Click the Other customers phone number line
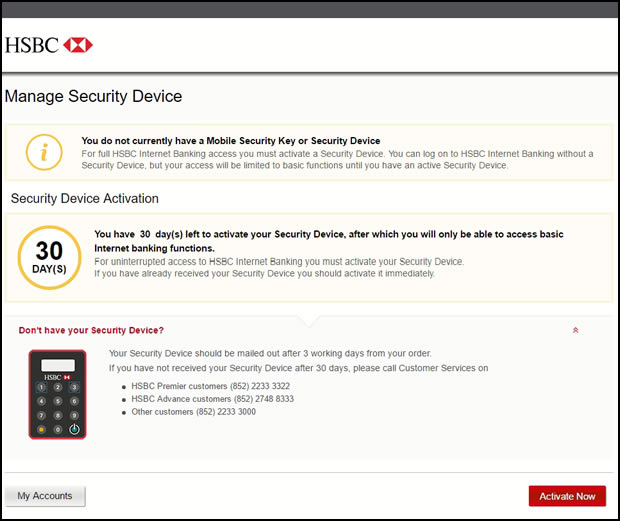This screenshot has height=521, width=620. pos(193,412)
